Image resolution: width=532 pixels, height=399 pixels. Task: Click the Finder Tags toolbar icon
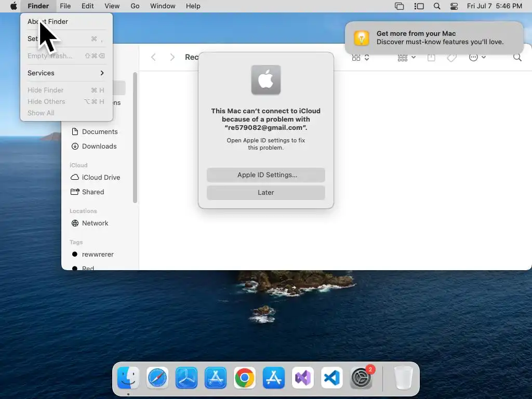coord(451,57)
